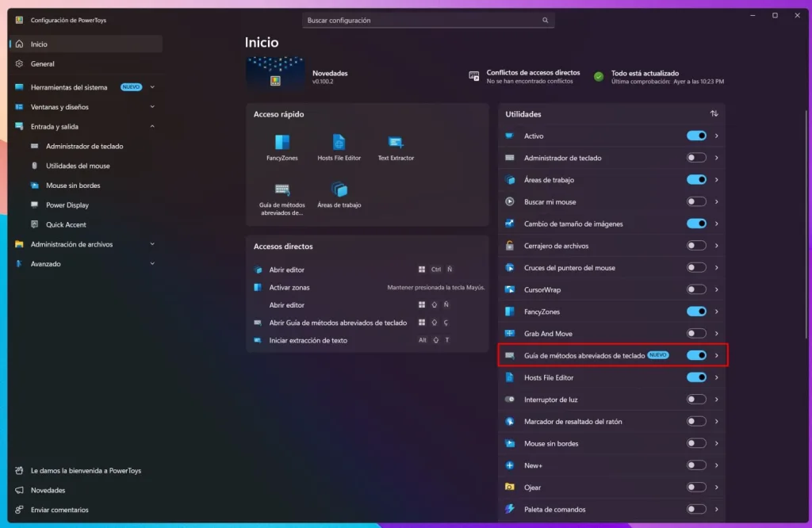812x528 pixels.
Task: Turn off Áreas de trabajo toggle
Action: [x=696, y=180]
